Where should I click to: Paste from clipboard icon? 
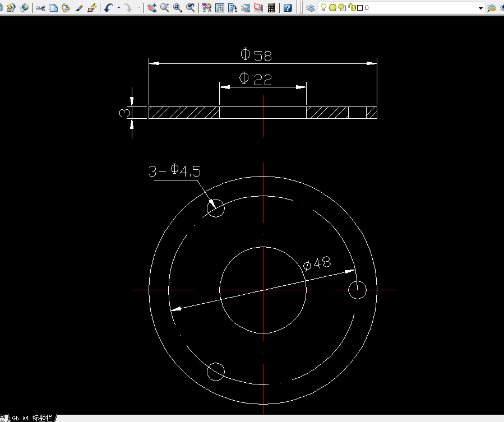[x=66, y=8]
